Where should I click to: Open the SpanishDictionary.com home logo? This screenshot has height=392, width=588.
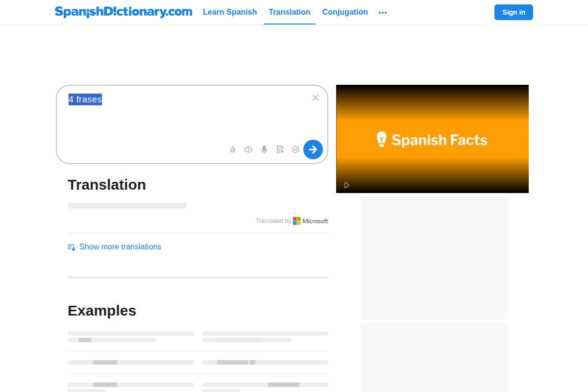click(123, 12)
